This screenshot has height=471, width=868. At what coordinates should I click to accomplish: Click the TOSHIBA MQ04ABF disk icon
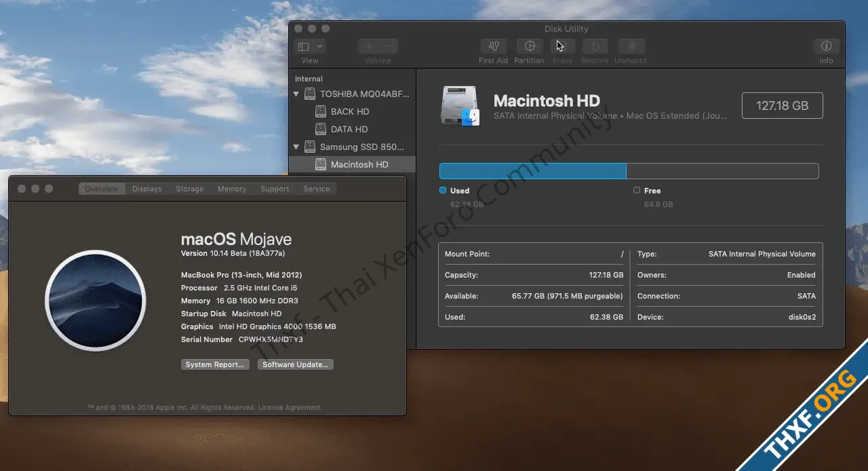[x=310, y=94]
